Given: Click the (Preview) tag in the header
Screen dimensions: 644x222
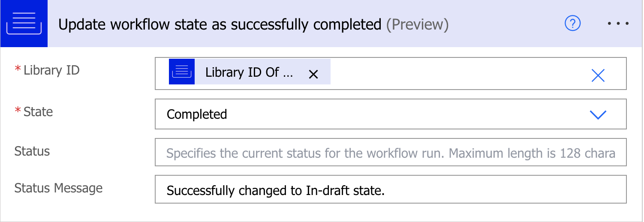Looking at the screenshot, I should click(x=417, y=25).
